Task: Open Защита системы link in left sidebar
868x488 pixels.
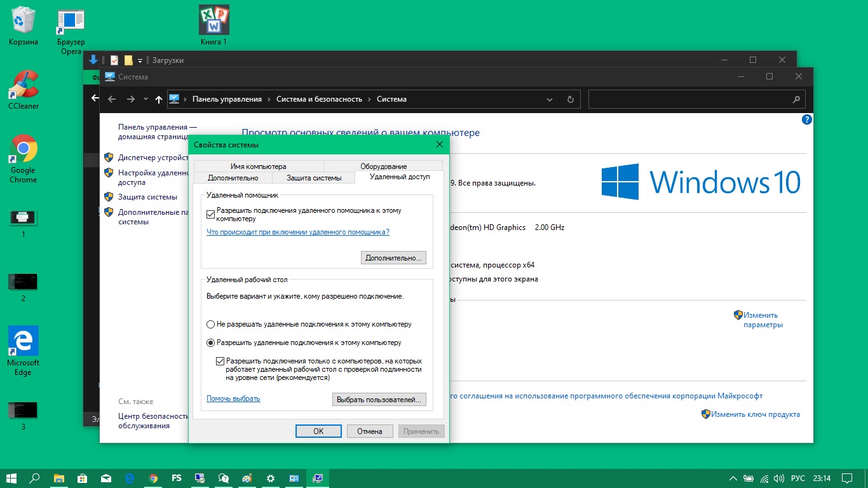Action: coord(147,197)
